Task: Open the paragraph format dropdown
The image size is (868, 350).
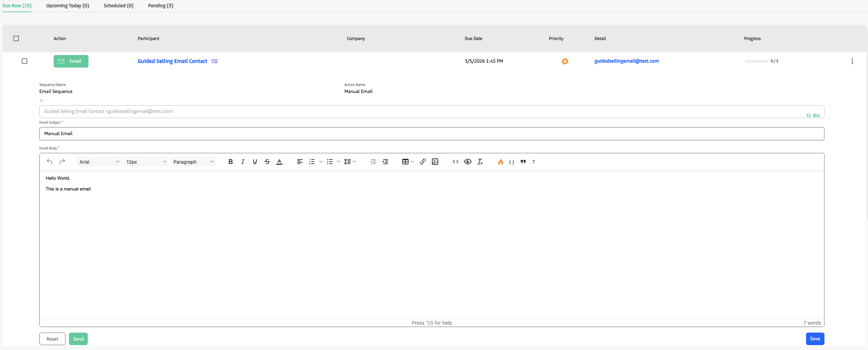Action: [x=193, y=162]
